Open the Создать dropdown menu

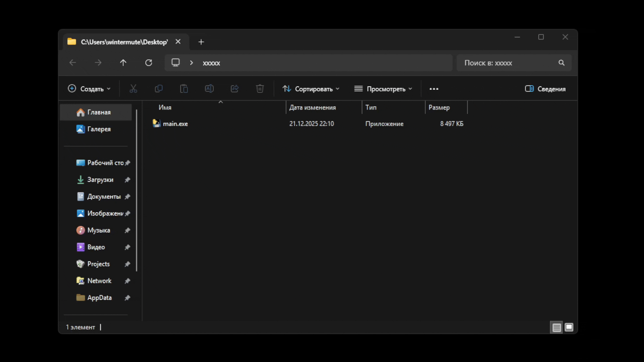point(89,89)
